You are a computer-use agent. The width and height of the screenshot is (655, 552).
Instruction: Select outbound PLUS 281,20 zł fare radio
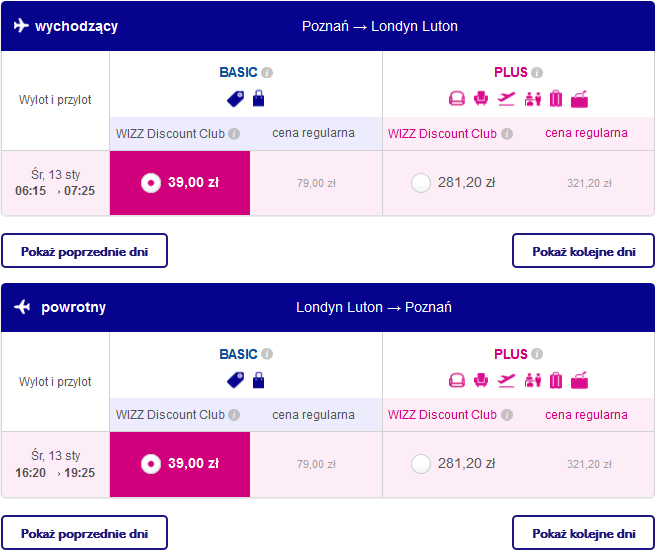click(x=421, y=182)
